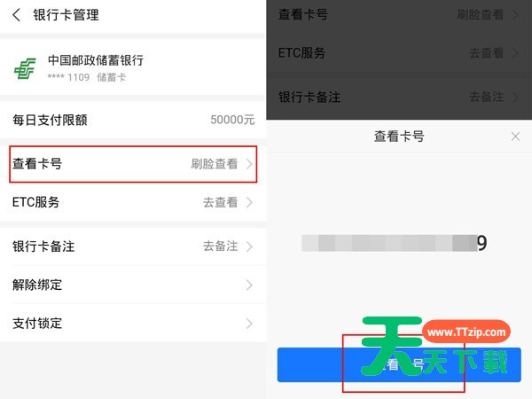The width and height of the screenshot is (532, 399).
Task: Tap 刷脸查看 in the left panel
Action: pyautogui.click(x=215, y=164)
